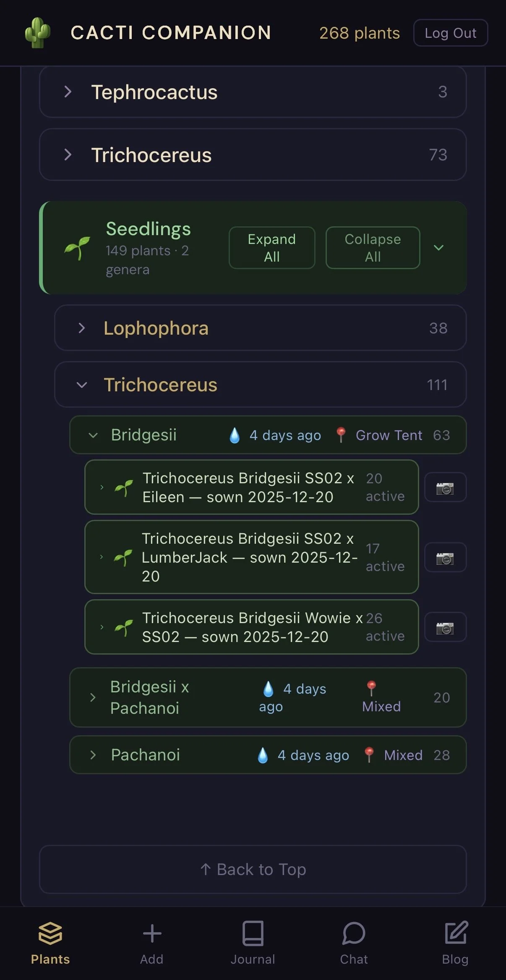Click the Collapse All button
Image resolution: width=506 pixels, height=980 pixels.
373,248
